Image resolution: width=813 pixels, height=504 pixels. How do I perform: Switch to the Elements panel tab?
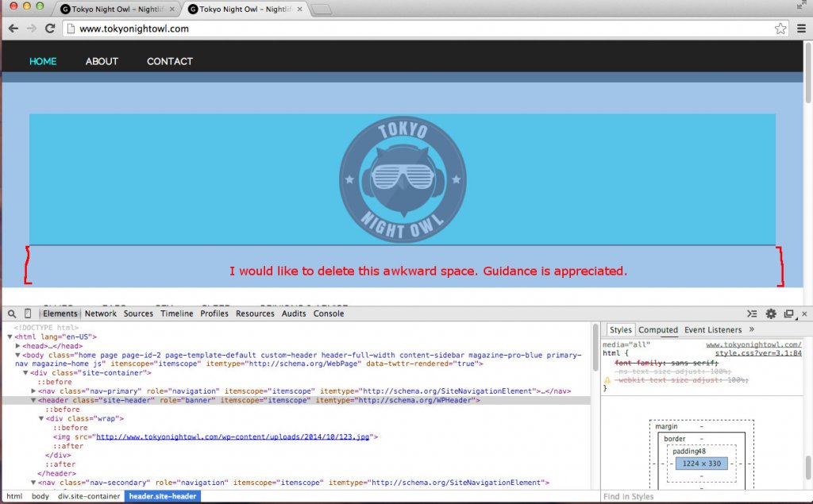(x=60, y=314)
